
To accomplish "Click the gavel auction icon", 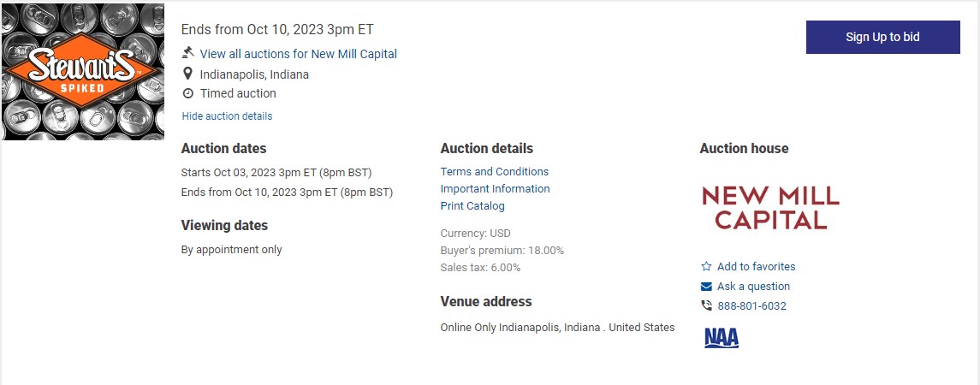I will click(x=187, y=52).
